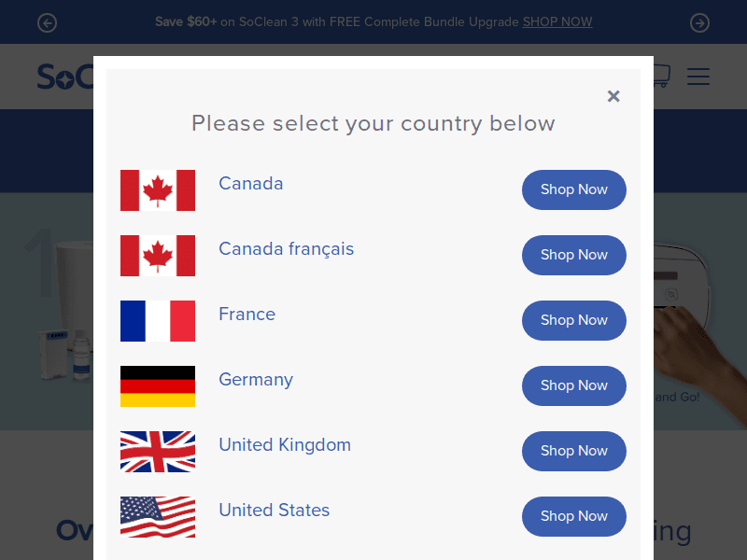The height and width of the screenshot is (560, 747).
Task: Close the country selection popup
Action: (613, 96)
